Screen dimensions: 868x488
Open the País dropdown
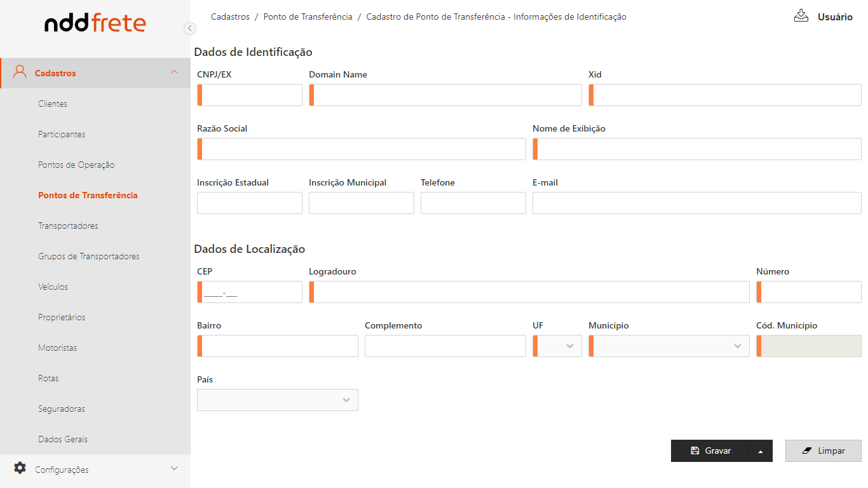point(278,400)
